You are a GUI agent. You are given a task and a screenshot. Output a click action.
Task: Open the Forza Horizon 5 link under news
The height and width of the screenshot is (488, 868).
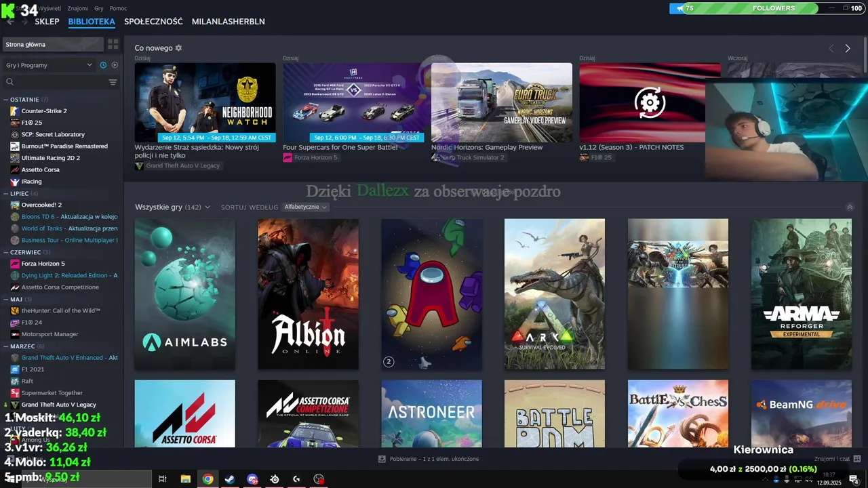coord(310,157)
